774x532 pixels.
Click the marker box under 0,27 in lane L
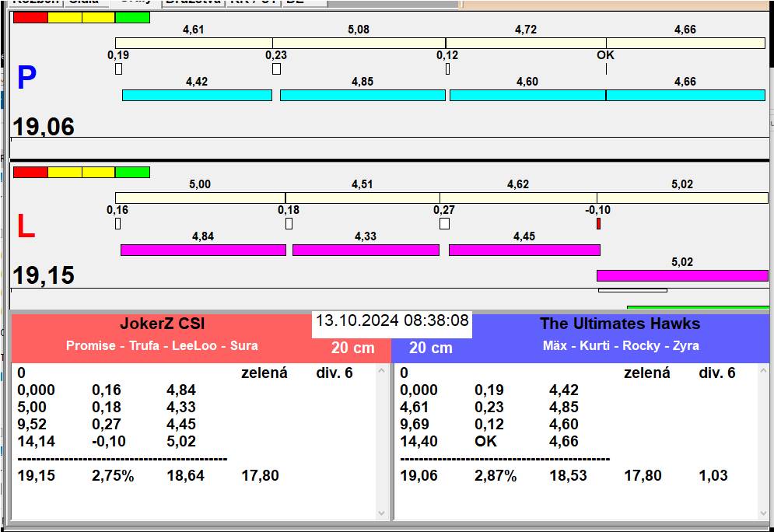(x=444, y=224)
